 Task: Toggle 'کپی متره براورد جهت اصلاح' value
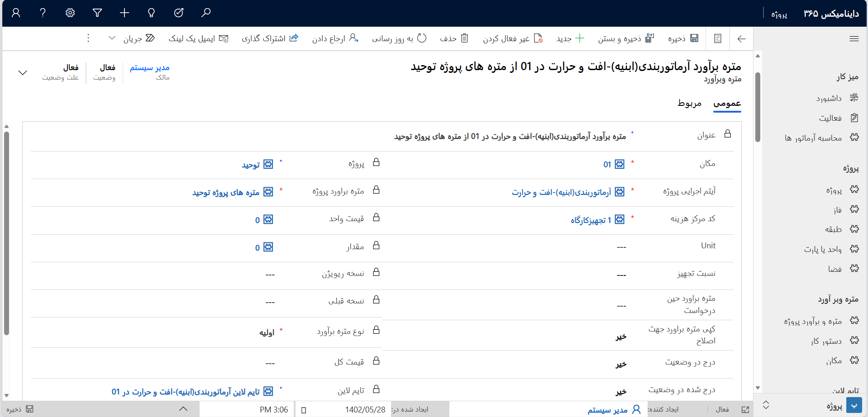click(x=621, y=337)
